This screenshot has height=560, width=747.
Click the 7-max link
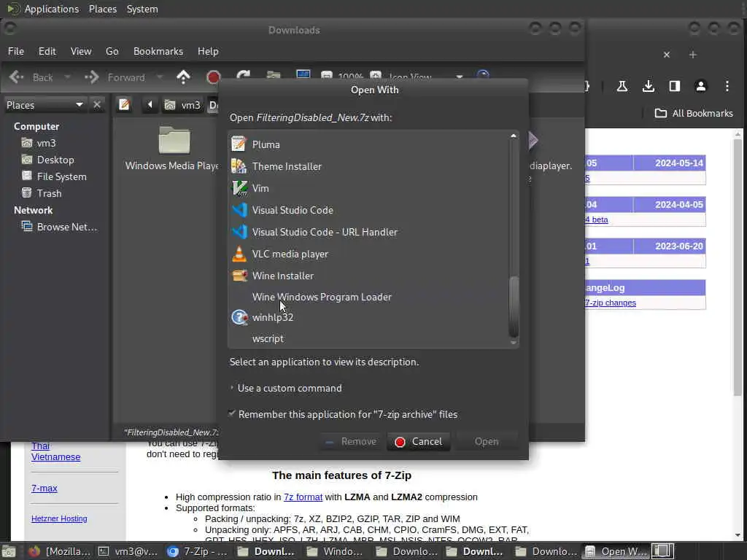[x=44, y=488]
